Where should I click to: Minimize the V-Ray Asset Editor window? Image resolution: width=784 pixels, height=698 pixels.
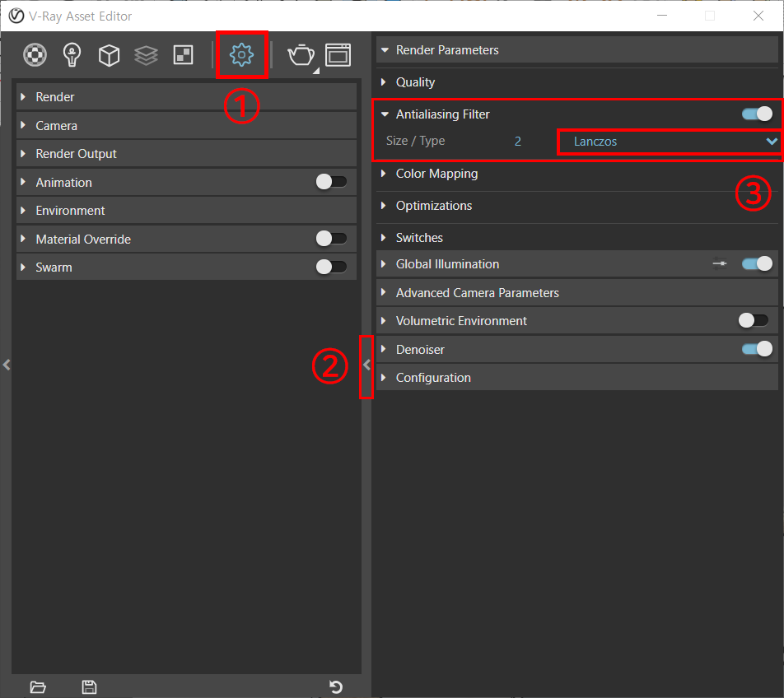coord(662,16)
